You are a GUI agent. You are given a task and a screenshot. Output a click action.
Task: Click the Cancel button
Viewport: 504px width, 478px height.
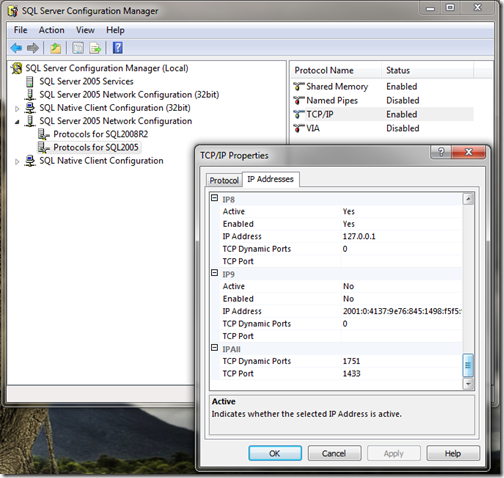334,453
